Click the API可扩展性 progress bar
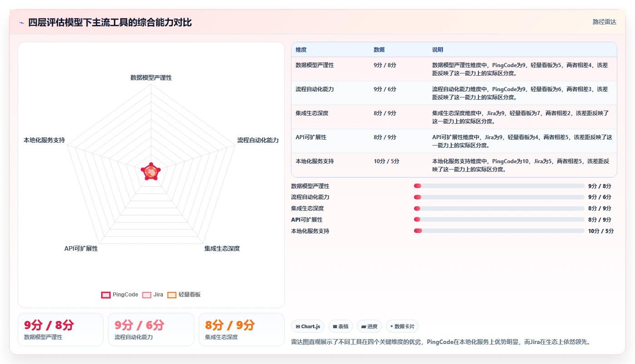This screenshot has height=364, width=635. (499, 219)
